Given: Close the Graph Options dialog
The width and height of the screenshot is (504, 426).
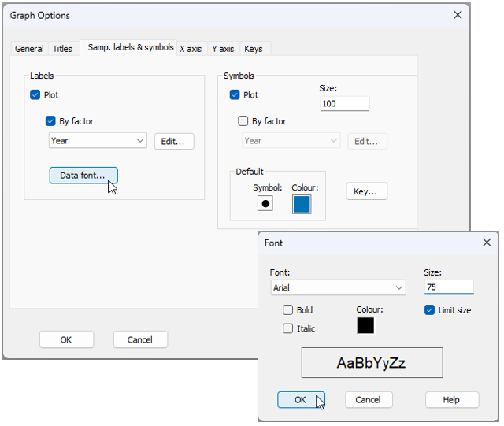Looking at the screenshot, I should point(458,15).
